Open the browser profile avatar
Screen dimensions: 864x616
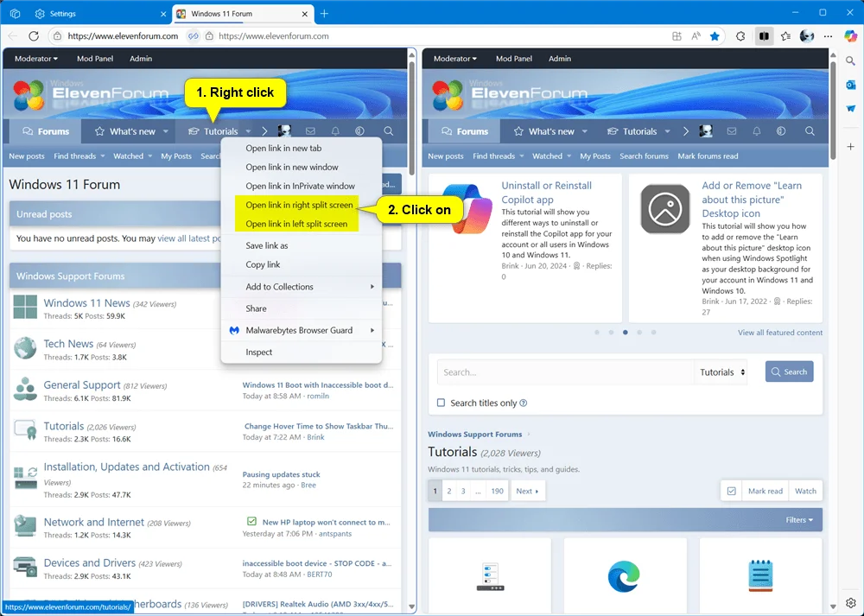tap(807, 36)
